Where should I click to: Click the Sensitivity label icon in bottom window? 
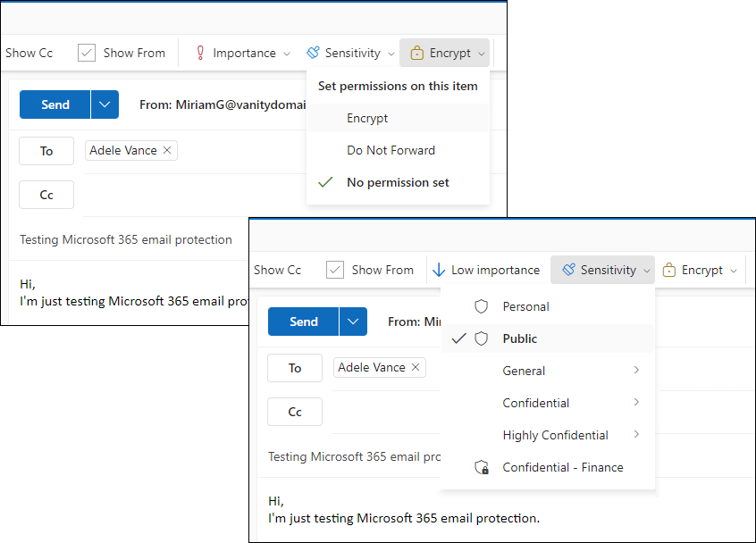click(568, 270)
